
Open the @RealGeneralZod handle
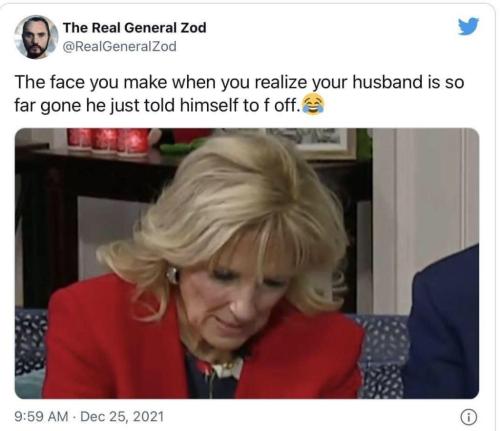click(x=119, y=46)
